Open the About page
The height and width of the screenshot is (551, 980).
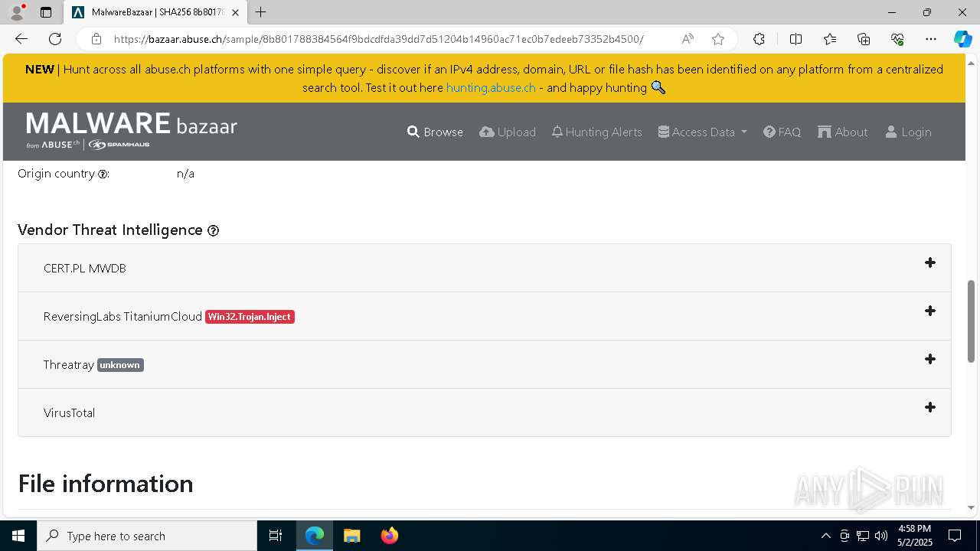click(x=843, y=132)
